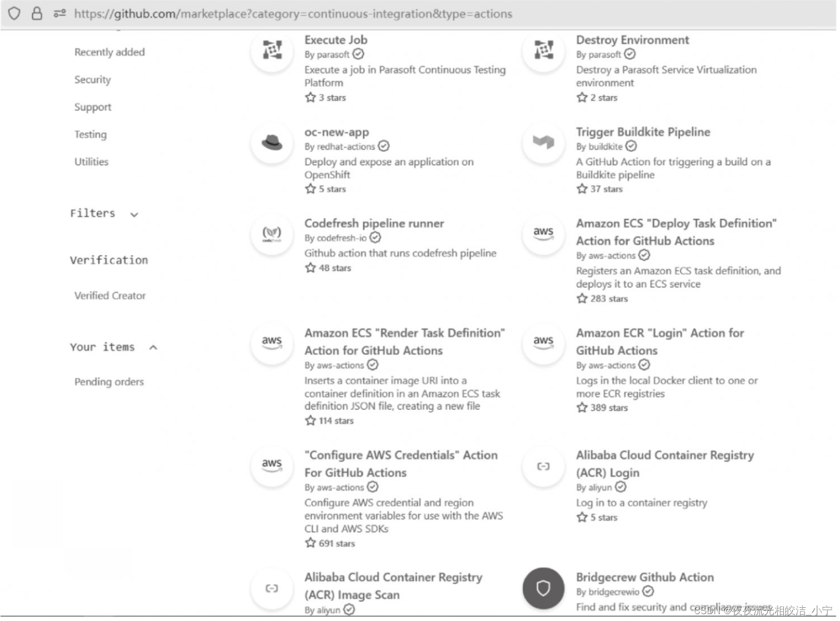The image size is (840, 621).
Task: Click verified badge next to bridgecrewio
Action: tap(648, 591)
